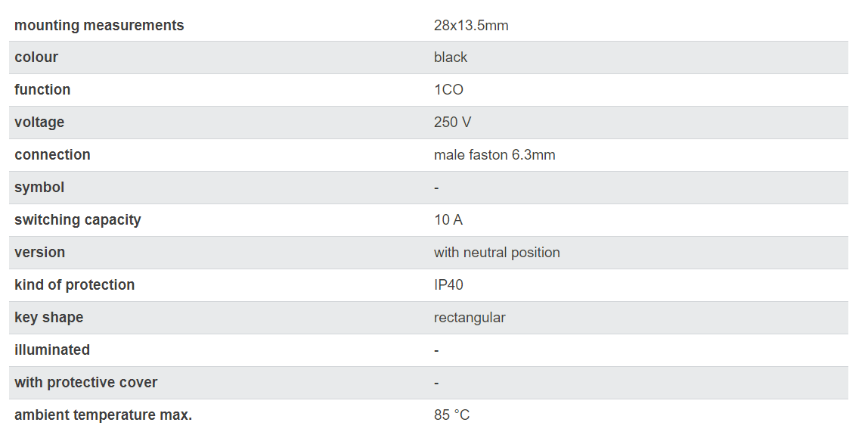Image resolution: width=868 pixels, height=438 pixels.
Task: Click the 'kind of protection' label
Action: click(75, 285)
